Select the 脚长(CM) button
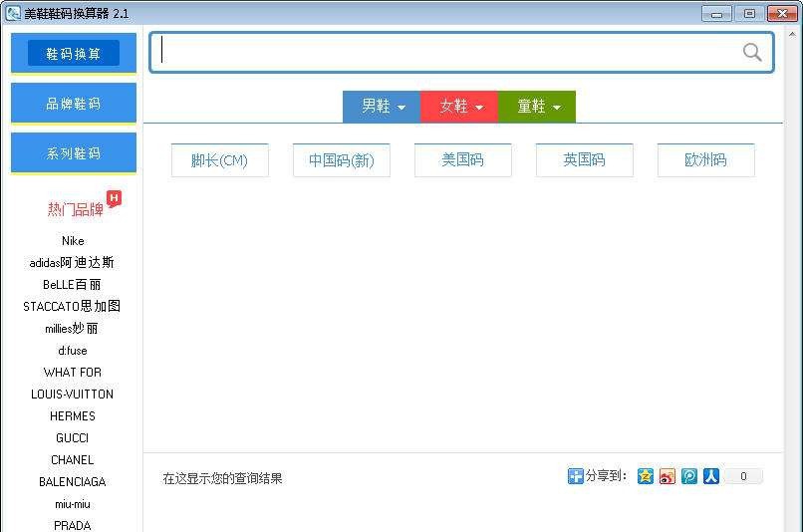This screenshot has width=803, height=532. [x=220, y=160]
